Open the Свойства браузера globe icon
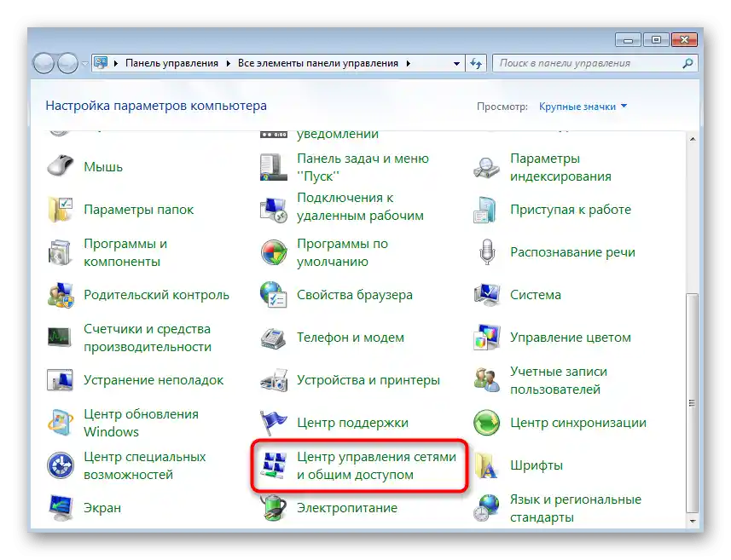The height and width of the screenshot is (560, 731). click(274, 295)
